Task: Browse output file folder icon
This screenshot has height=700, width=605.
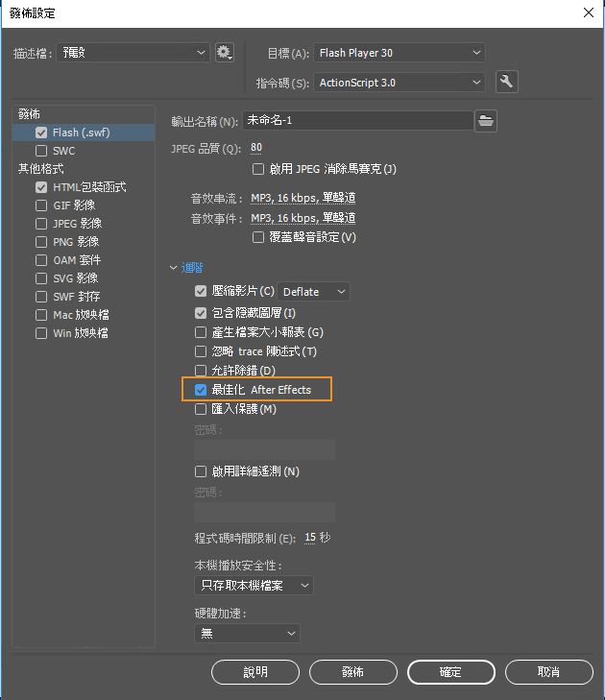Action: (486, 121)
